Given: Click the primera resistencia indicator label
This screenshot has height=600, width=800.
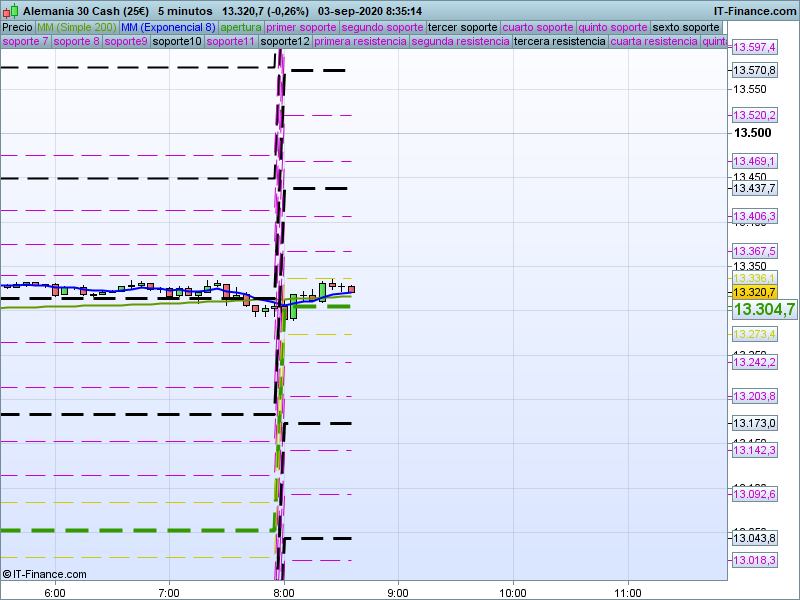Looking at the screenshot, I should [359, 42].
